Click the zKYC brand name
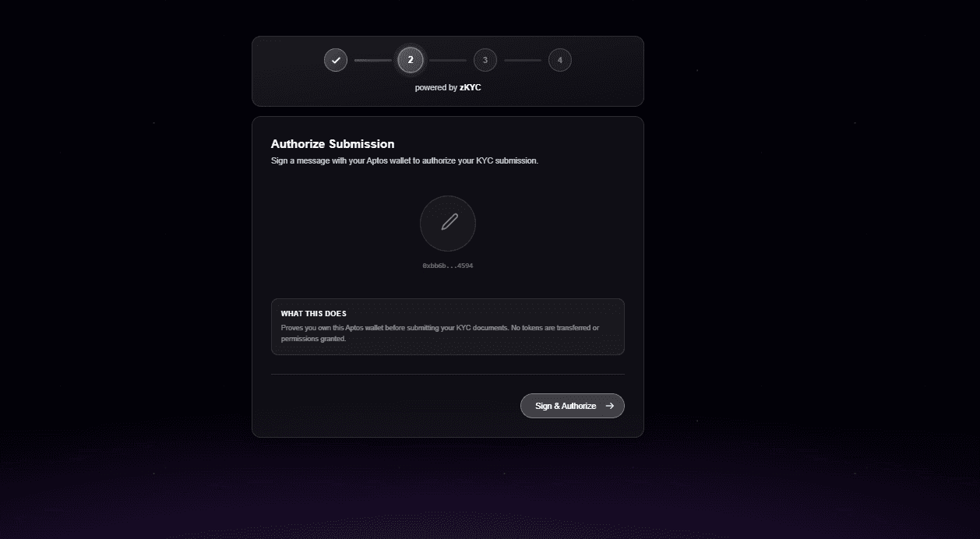 click(471, 88)
